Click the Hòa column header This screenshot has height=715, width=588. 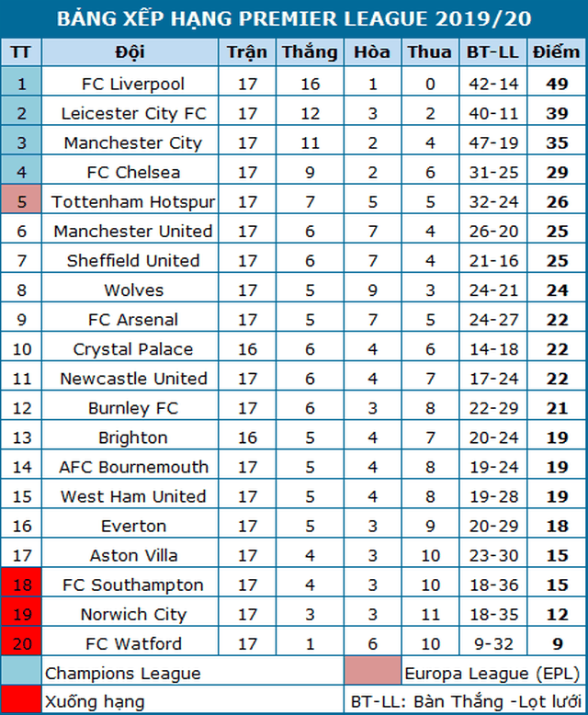[x=374, y=52]
